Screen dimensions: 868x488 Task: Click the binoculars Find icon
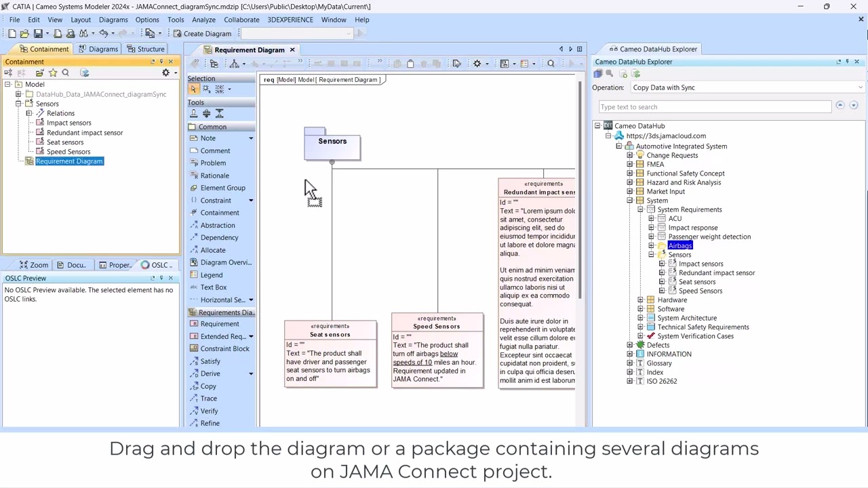(83, 33)
